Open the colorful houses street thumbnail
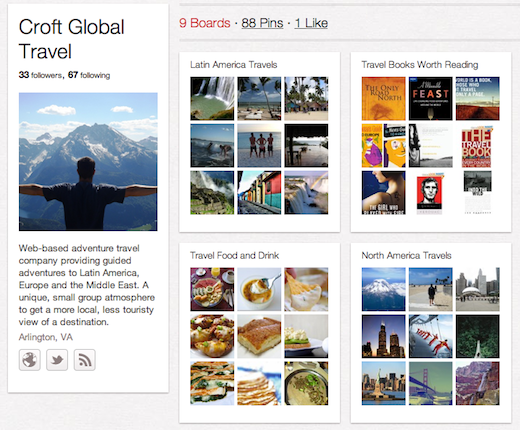The height and width of the screenshot is (430, 520). [x=259, y=193]
